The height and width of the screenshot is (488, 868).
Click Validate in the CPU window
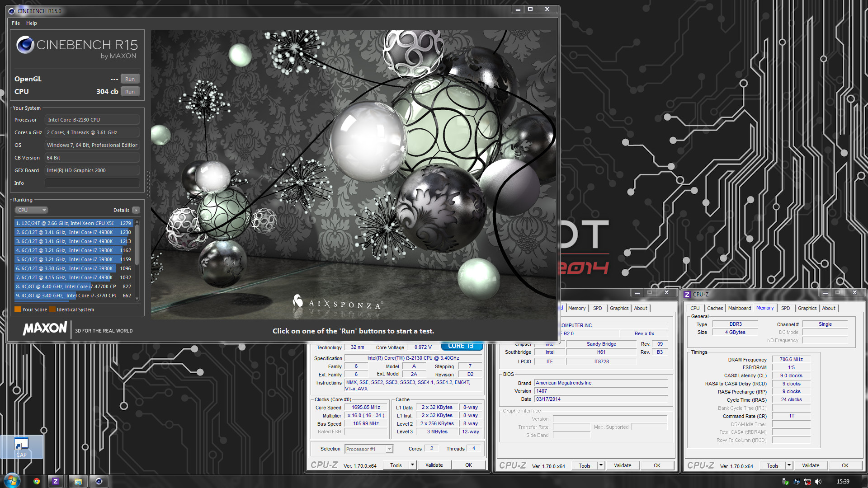[x=434, y=465]
